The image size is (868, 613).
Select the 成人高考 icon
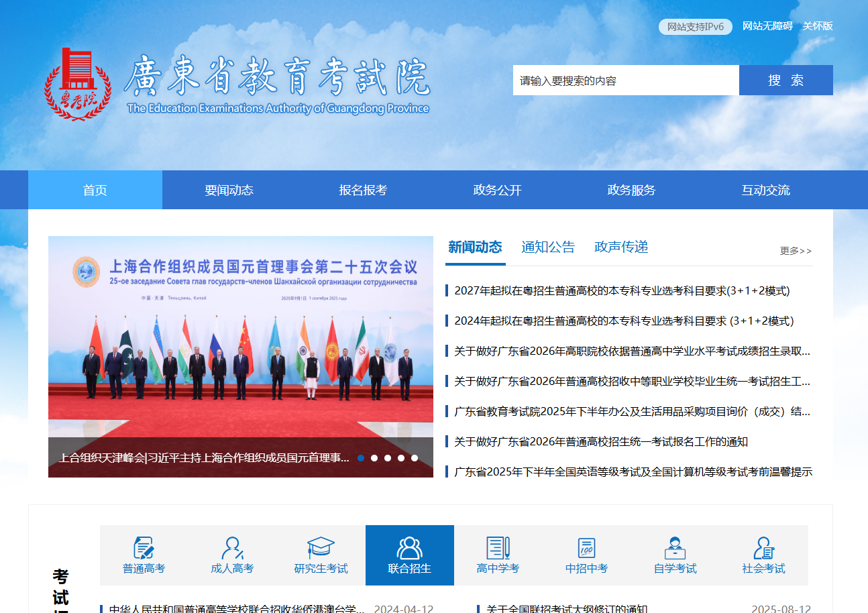232,548
